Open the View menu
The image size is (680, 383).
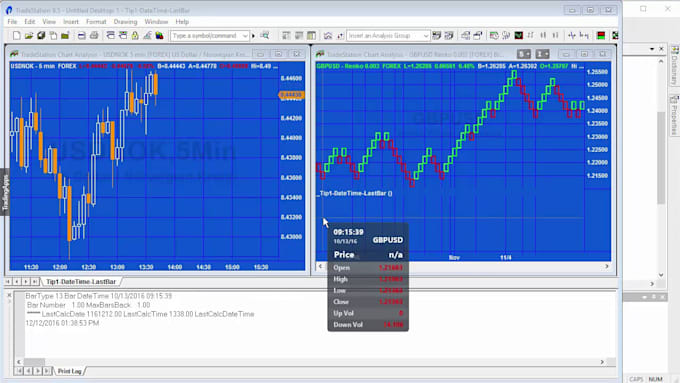[x=49, y=22]
